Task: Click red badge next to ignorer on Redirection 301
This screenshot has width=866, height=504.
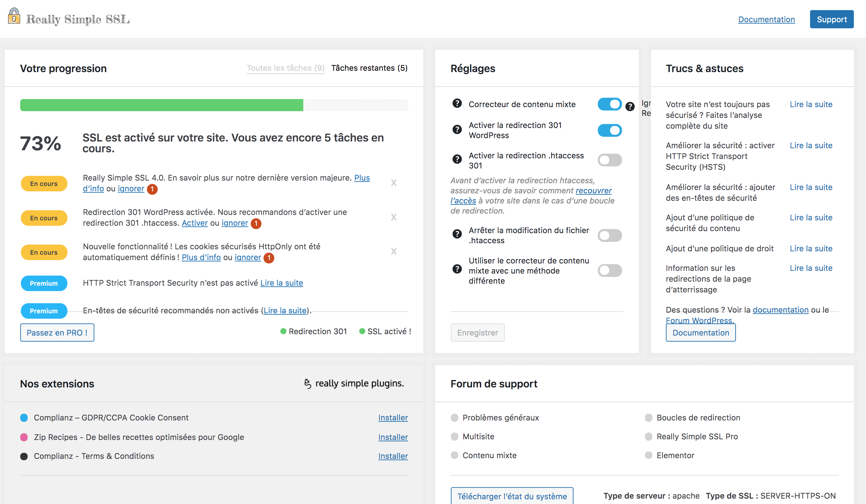Action: 256,224
